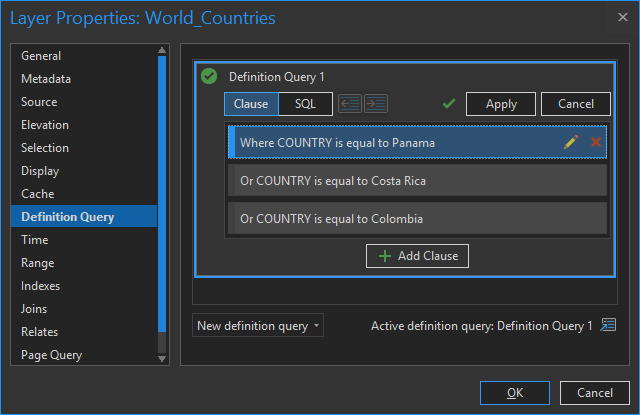Click the Add Clause button
Viewport: 640px width, 415px height.
(x=417, y=256)
